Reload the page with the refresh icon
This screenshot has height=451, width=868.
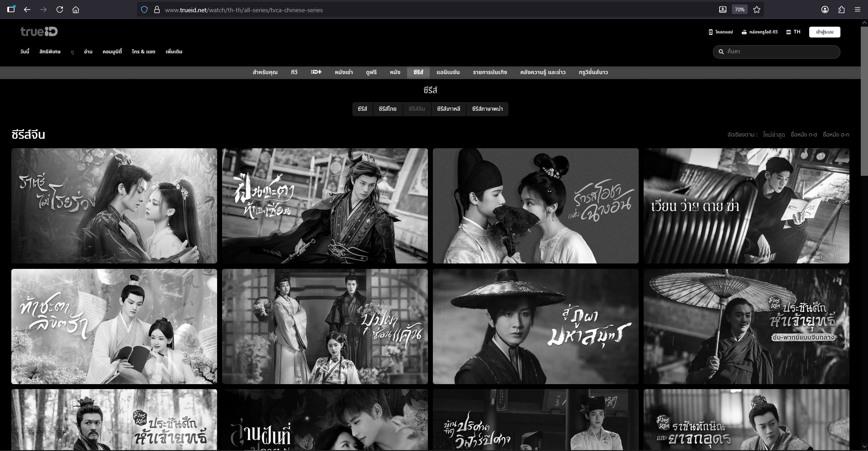click(60, 9)
